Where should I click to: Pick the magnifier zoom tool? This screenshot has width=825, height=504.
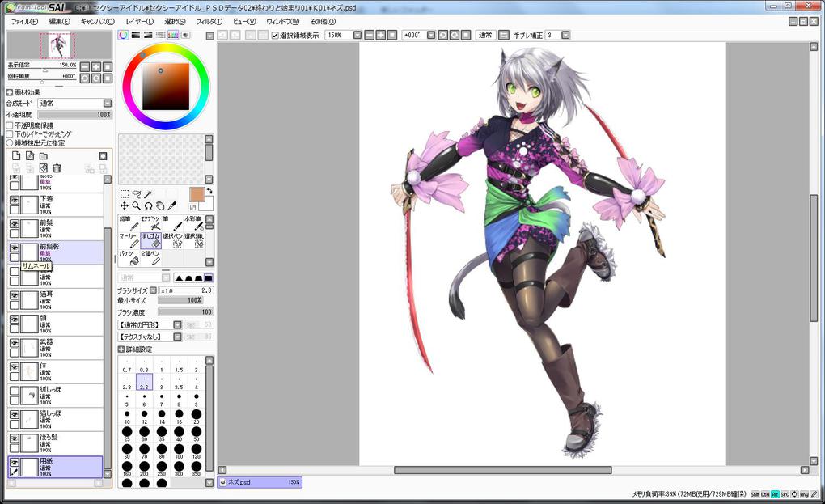pyautogui.click(x=136, y=205)
